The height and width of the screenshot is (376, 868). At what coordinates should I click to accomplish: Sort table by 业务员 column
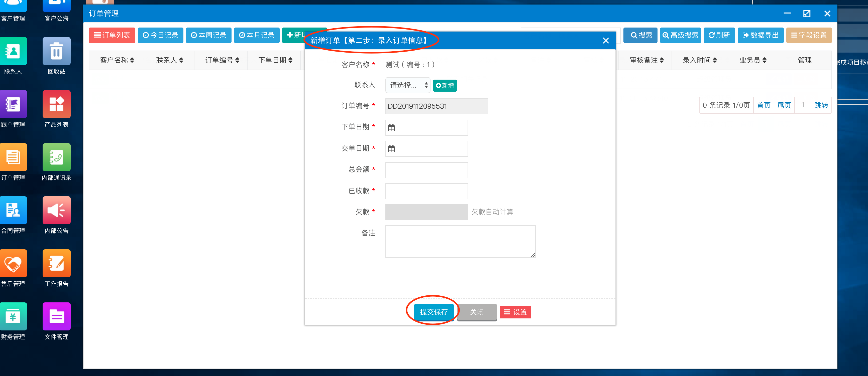click(x=753, y=60)
